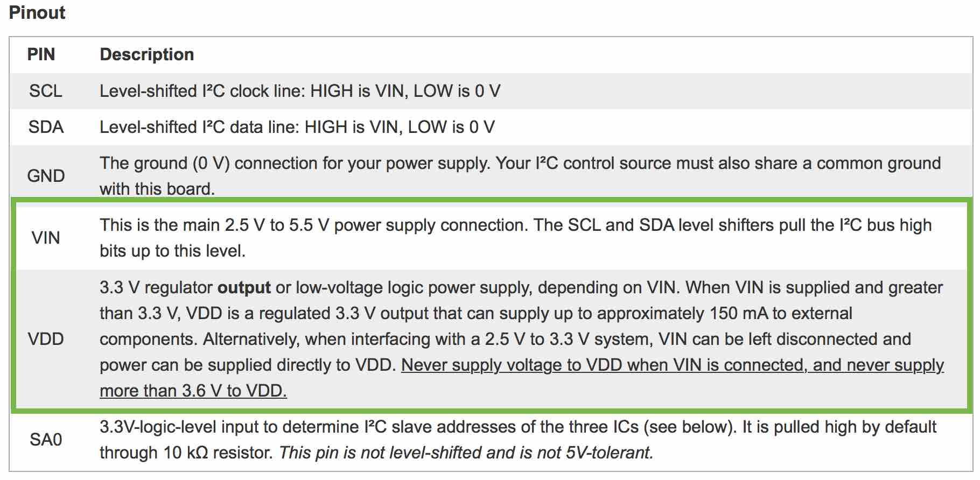Click the VIN pin name cell
980x480 pixels.
46,238
